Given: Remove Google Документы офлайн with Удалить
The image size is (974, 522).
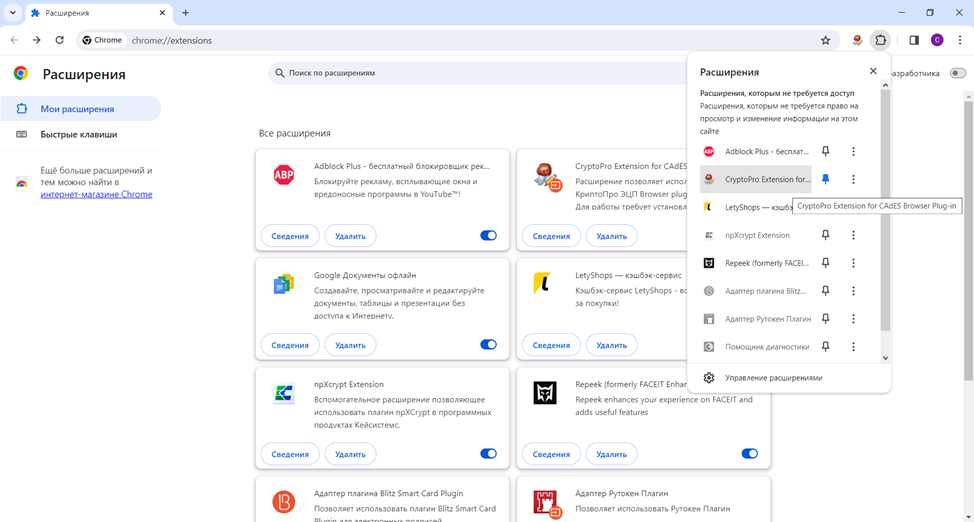Looking at the screenshot, I should [x=350, y=345].
